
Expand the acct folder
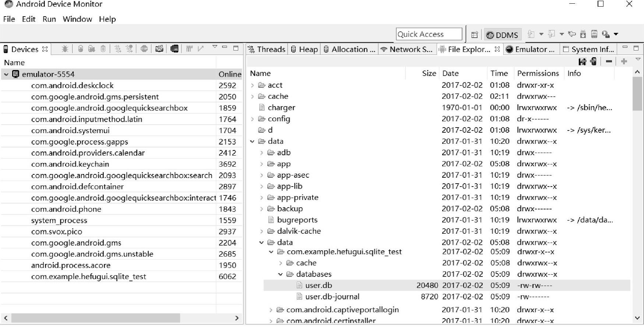point(253,85)
